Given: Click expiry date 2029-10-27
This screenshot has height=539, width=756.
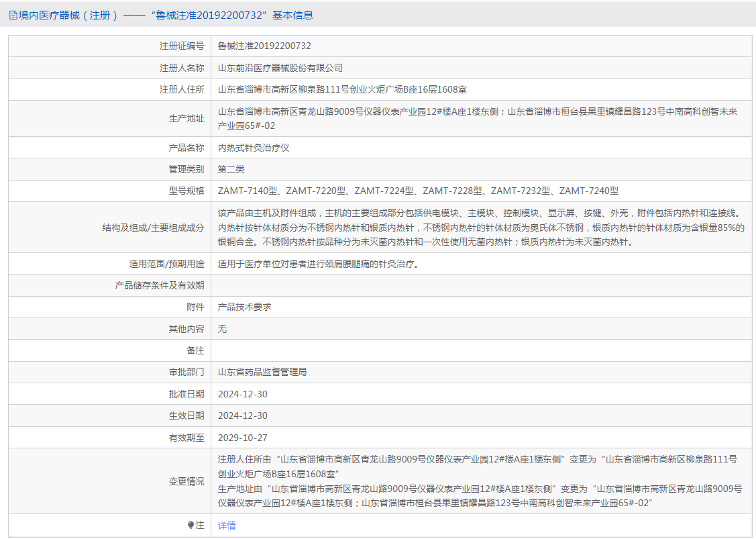Looking at the screenshot, I should click(x=243, y=438).
